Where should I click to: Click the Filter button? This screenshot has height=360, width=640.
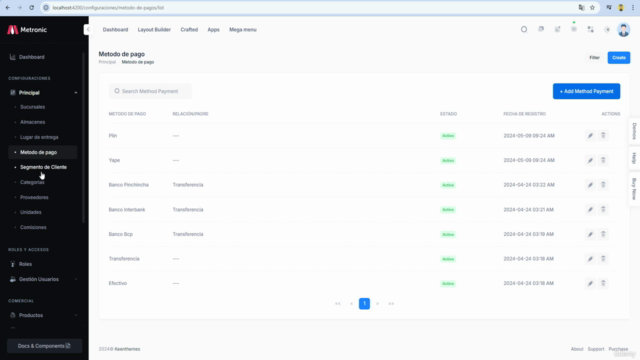click(x=594, y=58)
